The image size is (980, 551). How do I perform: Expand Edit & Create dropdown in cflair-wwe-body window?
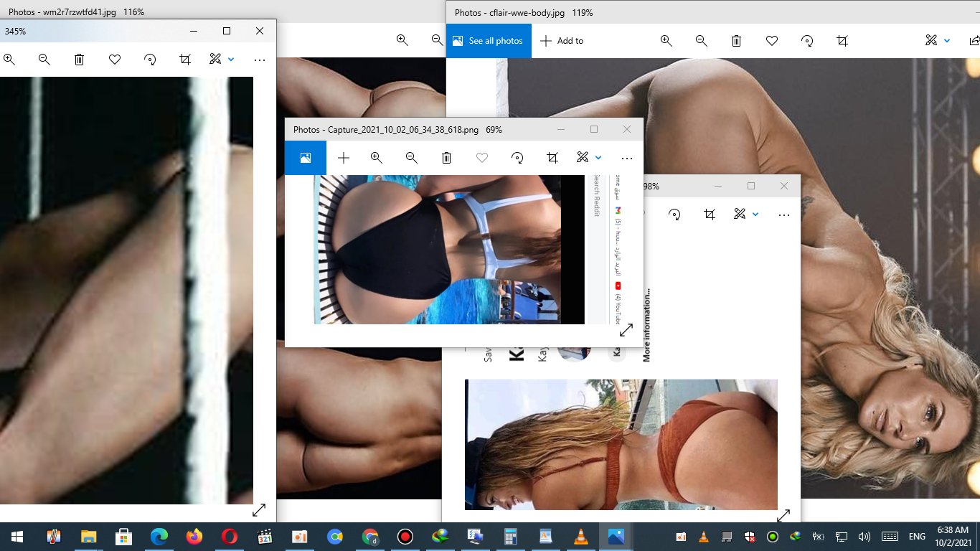coord(947,41)
